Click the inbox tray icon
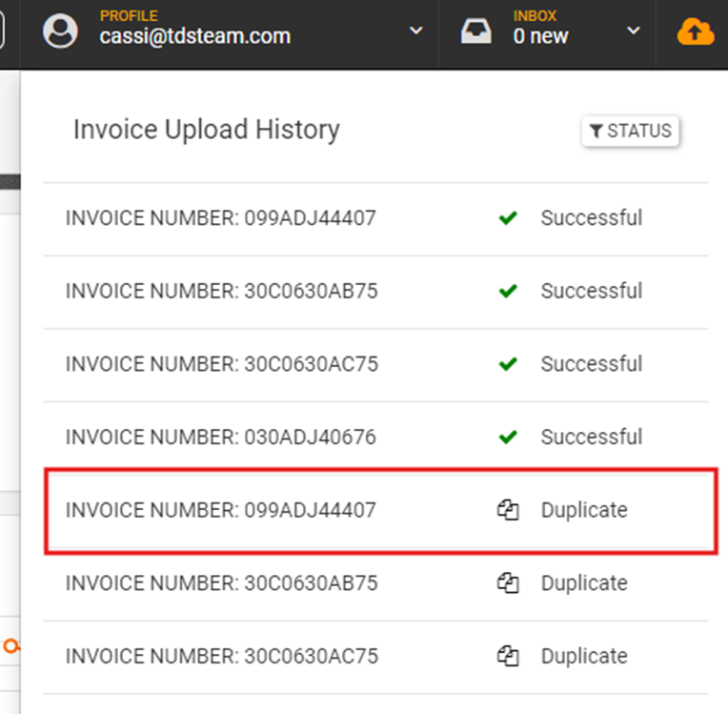This screenshot has width=728, height=714. point(475,31)
